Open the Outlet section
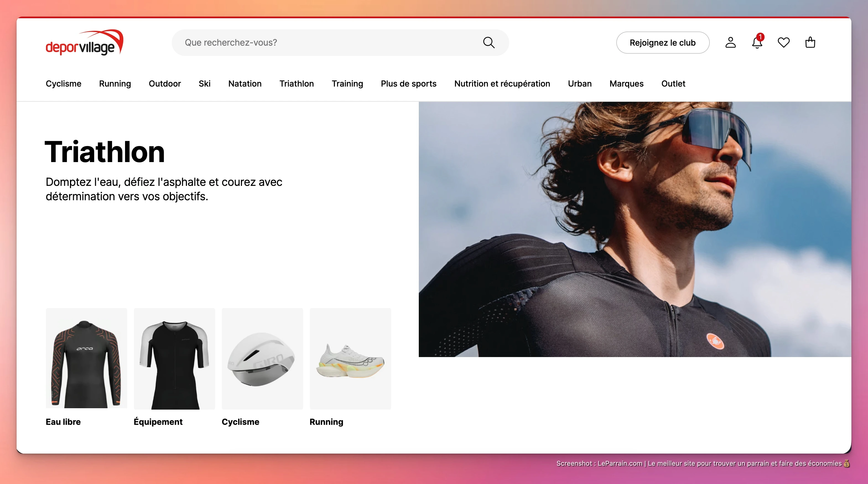The width and height of the screenshot is (868, 484). click(673, 84)
